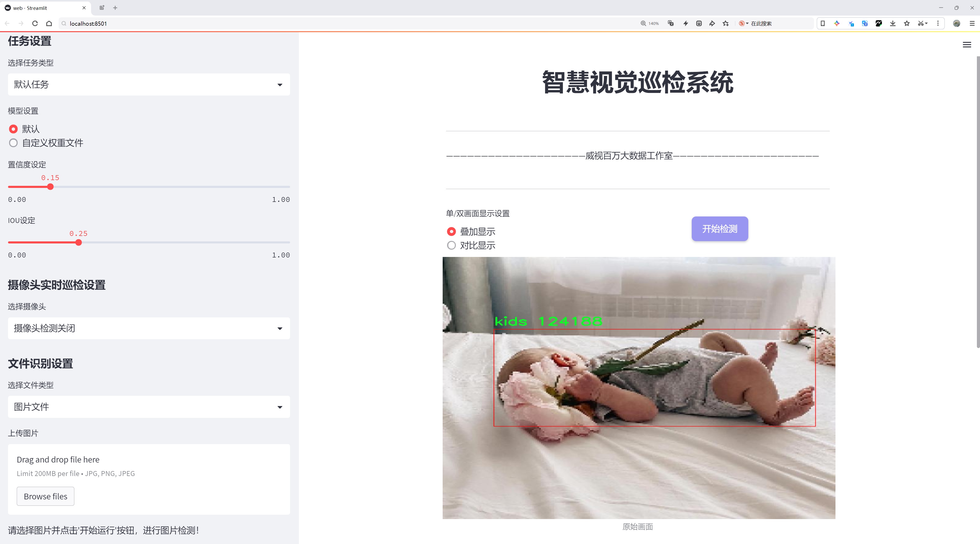
Task: Open the browser main hamburger menu
Action: (x=972, y=24)
